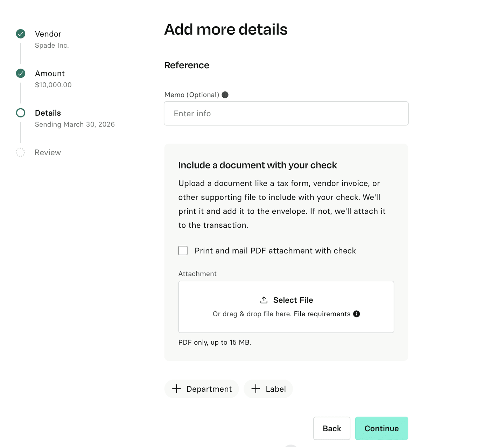
Task: Click Select File to upload attachment
Action: tap(293, 300)
